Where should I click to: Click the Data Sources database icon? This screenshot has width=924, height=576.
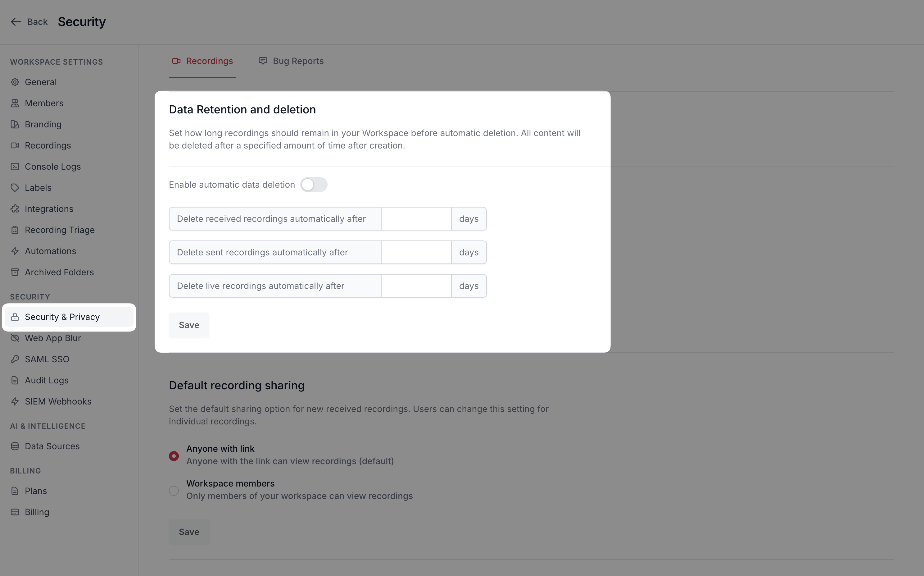point(15,446)
